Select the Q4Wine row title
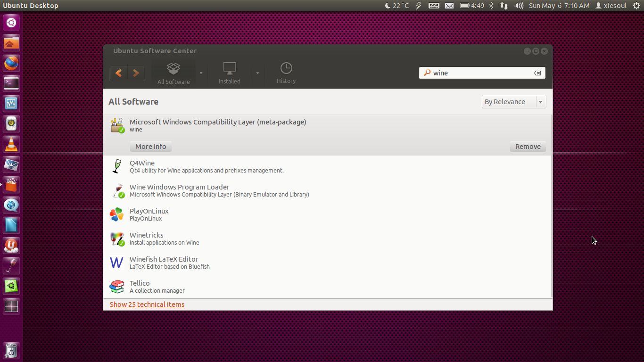Image resolution: width=644 pixels, height=362 pixels. point(142,163)
